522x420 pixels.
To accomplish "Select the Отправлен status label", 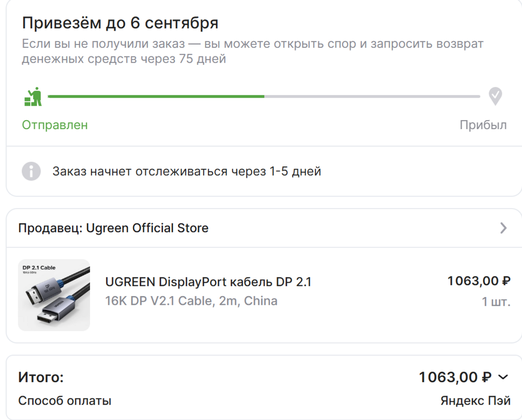I will (x=55, y=125).
